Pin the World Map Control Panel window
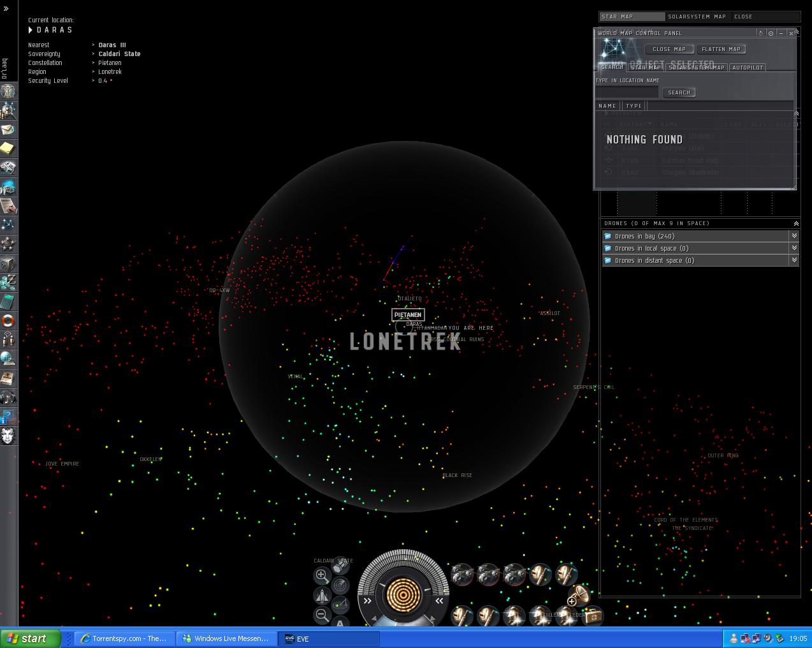 click(x=760, y=33)
